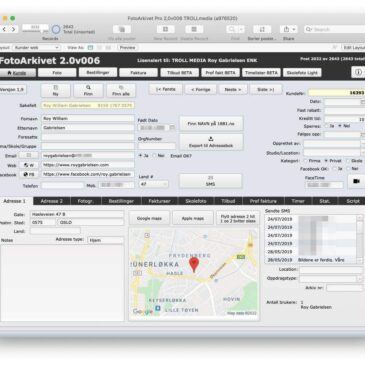
Task: Switch to the Skolefoto tab
Action: pyautogui.click(x=196, y=201)
